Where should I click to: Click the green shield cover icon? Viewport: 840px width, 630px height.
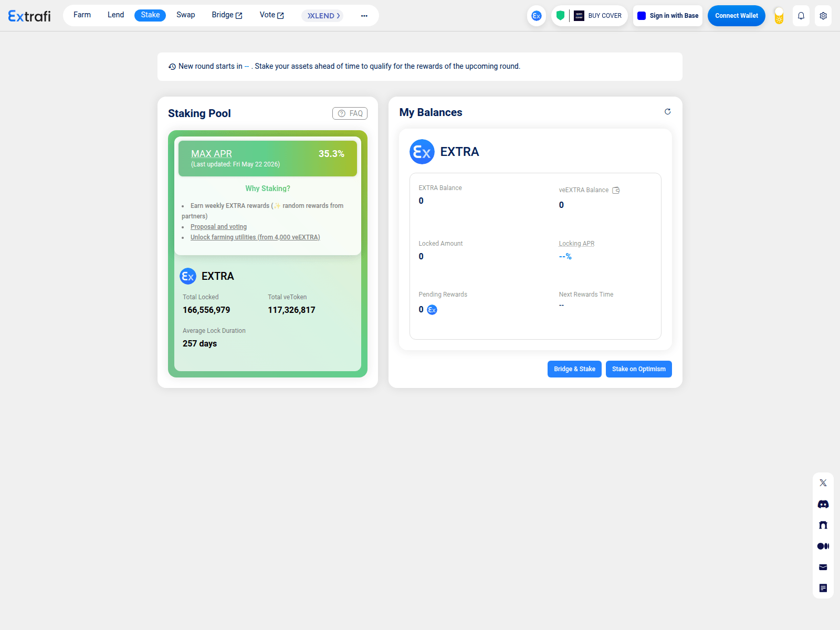coord(560,16)
